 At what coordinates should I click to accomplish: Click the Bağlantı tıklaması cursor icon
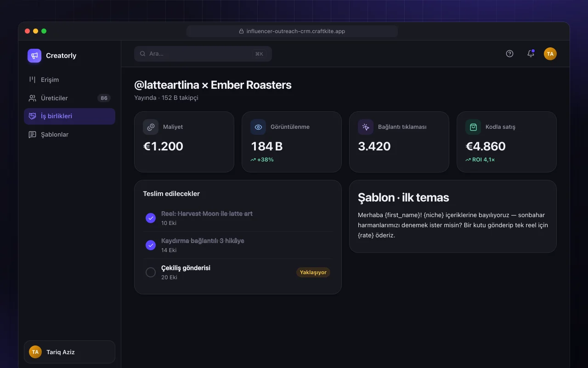366,127
